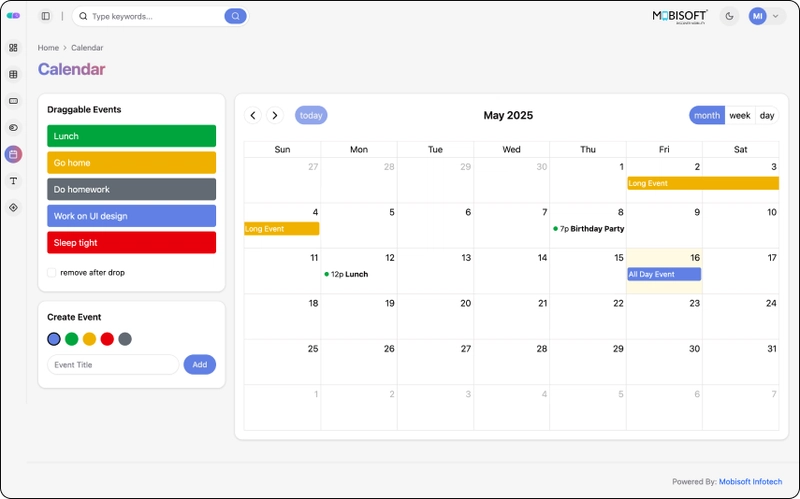
Task: Open the MI user avatar
Action: pyautogui.click(x=758, y=16)
